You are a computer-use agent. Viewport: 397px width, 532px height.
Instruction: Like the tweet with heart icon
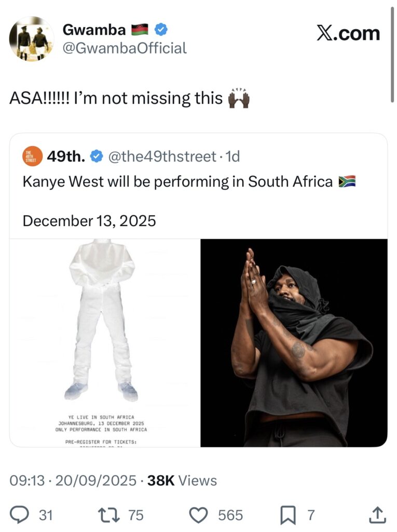[x=198, y=515]
